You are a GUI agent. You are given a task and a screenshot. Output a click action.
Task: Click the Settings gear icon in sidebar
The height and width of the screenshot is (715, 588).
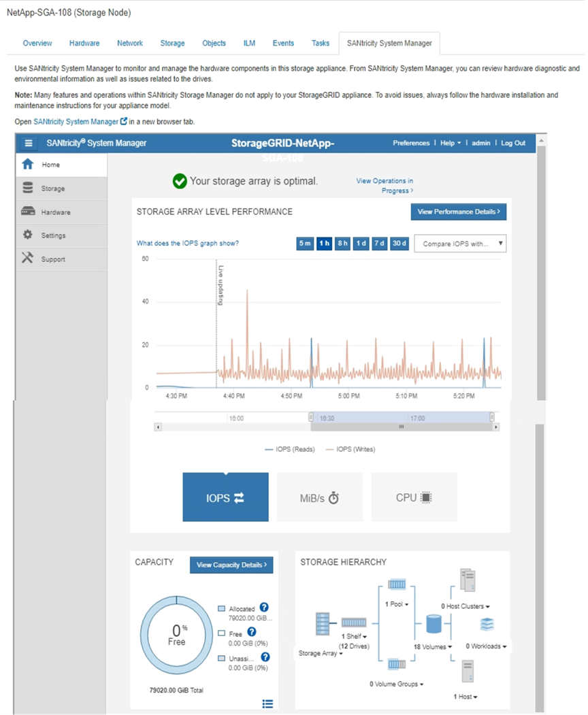click(x=28, y=235)
